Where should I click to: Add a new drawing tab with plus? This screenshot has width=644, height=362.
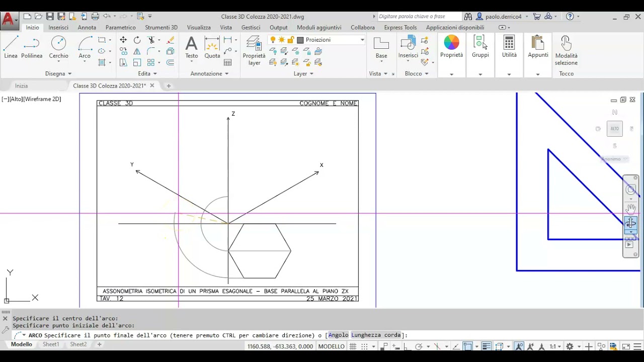[x=169, y=86]
